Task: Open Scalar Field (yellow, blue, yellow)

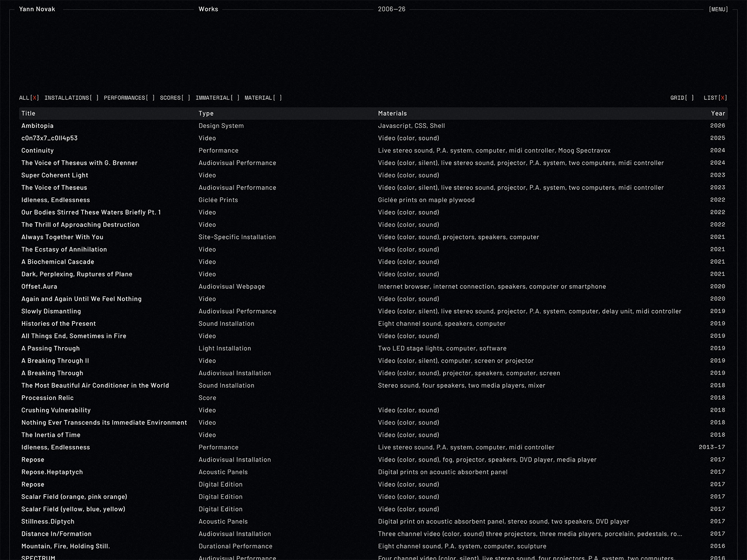Action: [73, 509]
